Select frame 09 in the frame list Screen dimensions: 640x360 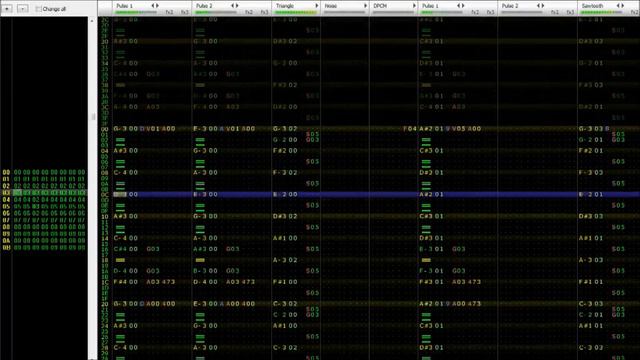[6, 234]
